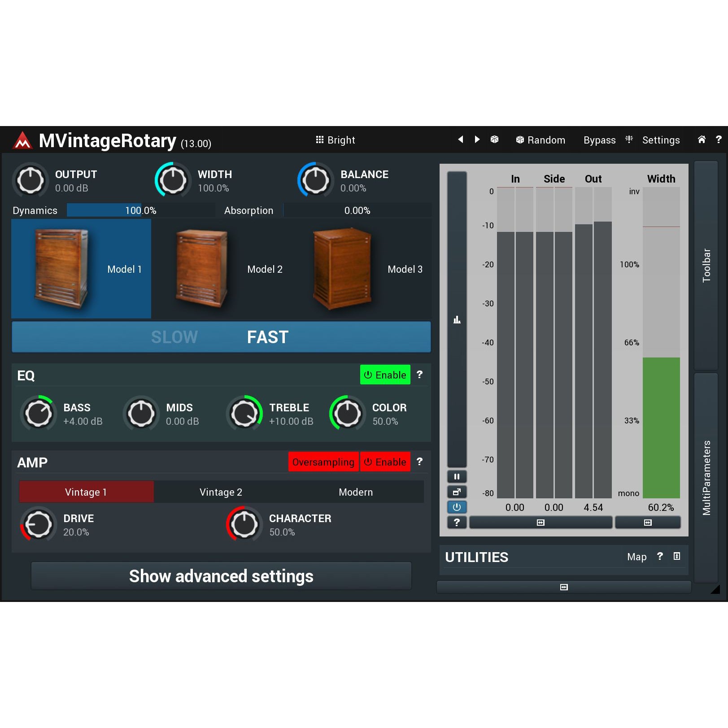Expand the Toolbar side panel

706,265
